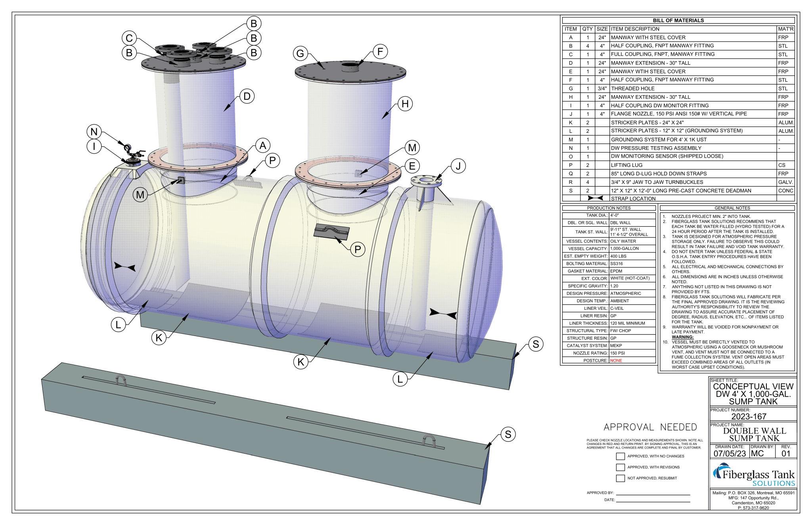The image size is (812, 525).
Task: Select balloon callout J at the flange nozzle
Action: (459, 166)
